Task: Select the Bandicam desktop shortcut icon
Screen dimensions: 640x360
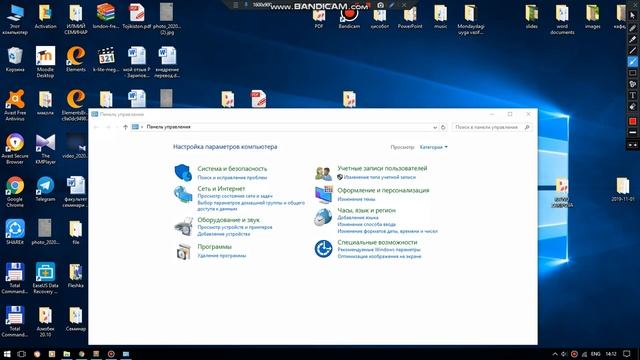Action: point(349,18)
